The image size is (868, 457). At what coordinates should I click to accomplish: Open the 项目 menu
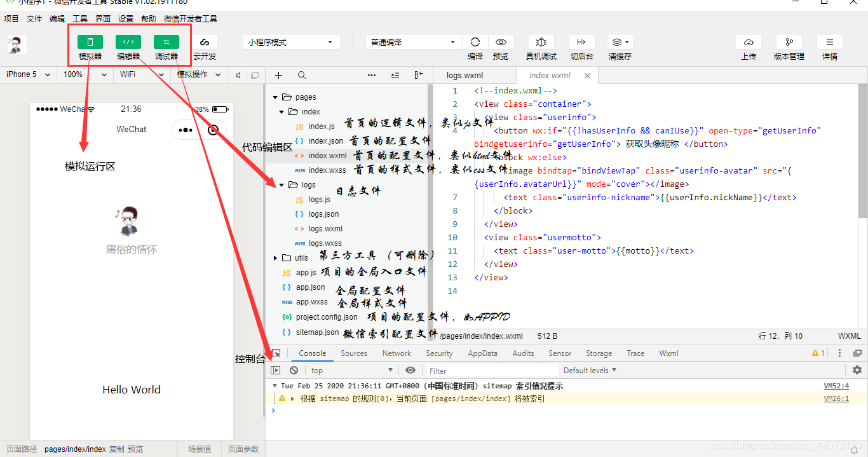pyautogui.click(x=11, y=19)
